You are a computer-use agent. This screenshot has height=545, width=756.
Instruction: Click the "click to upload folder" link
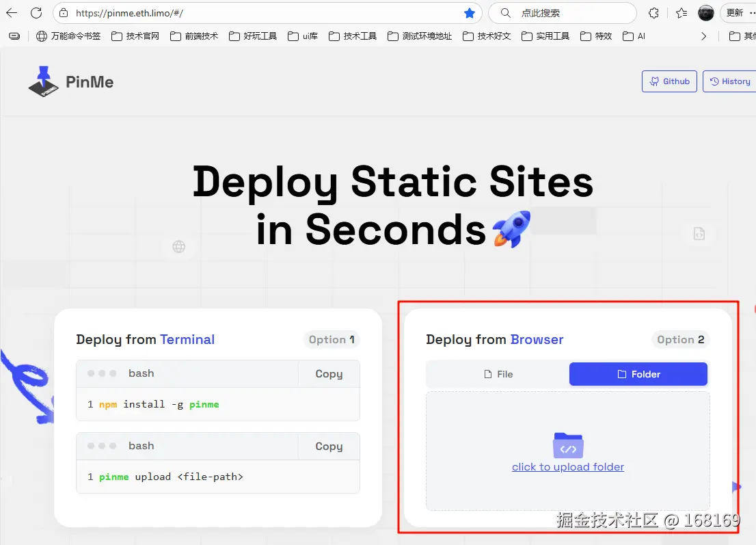(568, 467)
